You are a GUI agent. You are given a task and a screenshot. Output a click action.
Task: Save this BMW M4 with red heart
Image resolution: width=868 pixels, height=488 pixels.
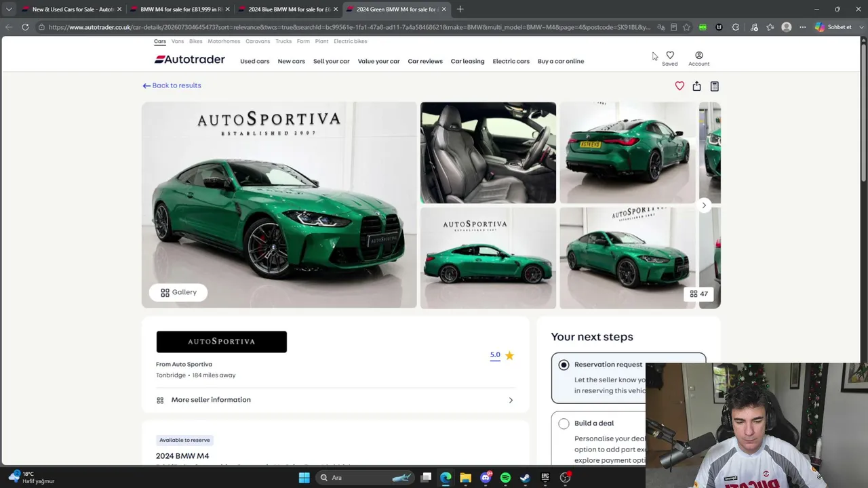(x=679, y=86)
